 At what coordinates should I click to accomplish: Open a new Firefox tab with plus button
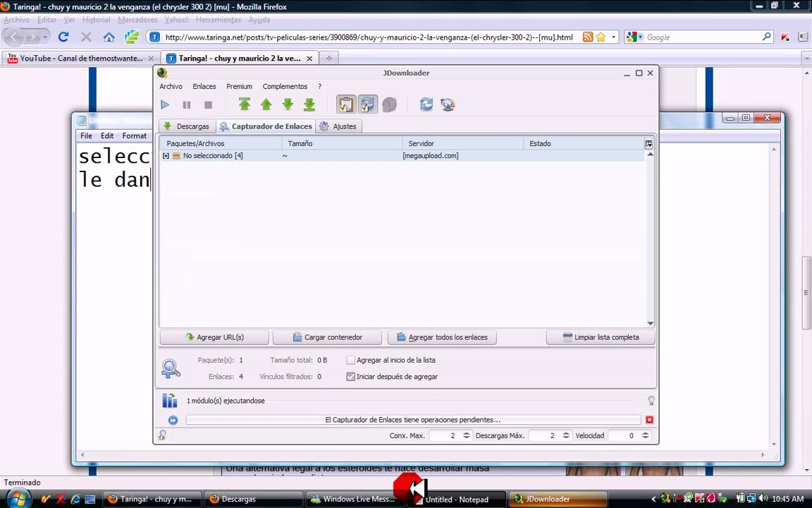pos(329,58)
